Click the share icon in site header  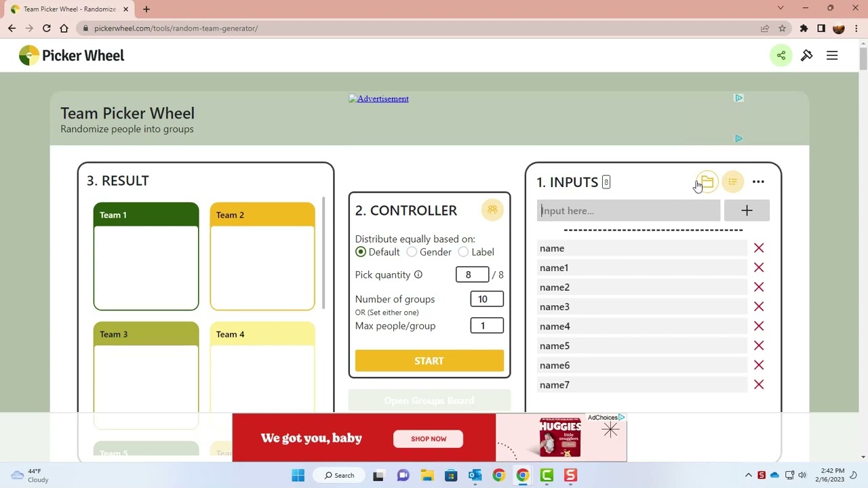(x=781, y=56)
